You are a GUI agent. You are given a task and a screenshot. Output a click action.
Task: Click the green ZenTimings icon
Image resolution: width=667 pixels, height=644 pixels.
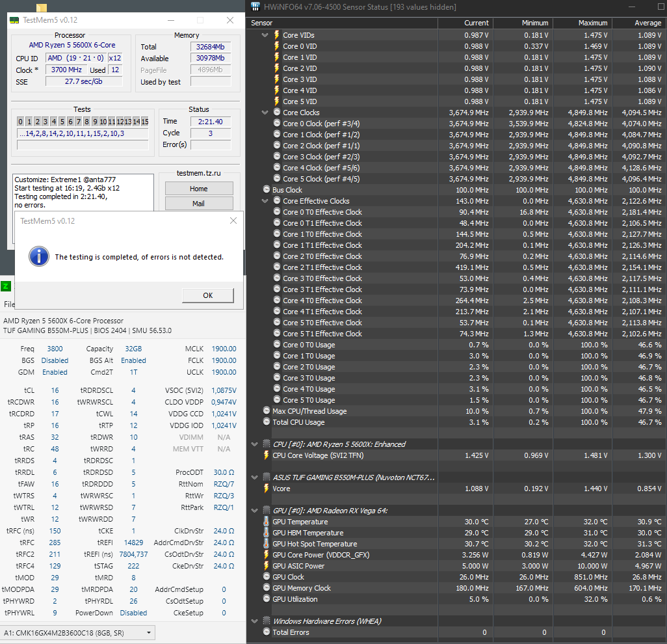tap(6, 286)
